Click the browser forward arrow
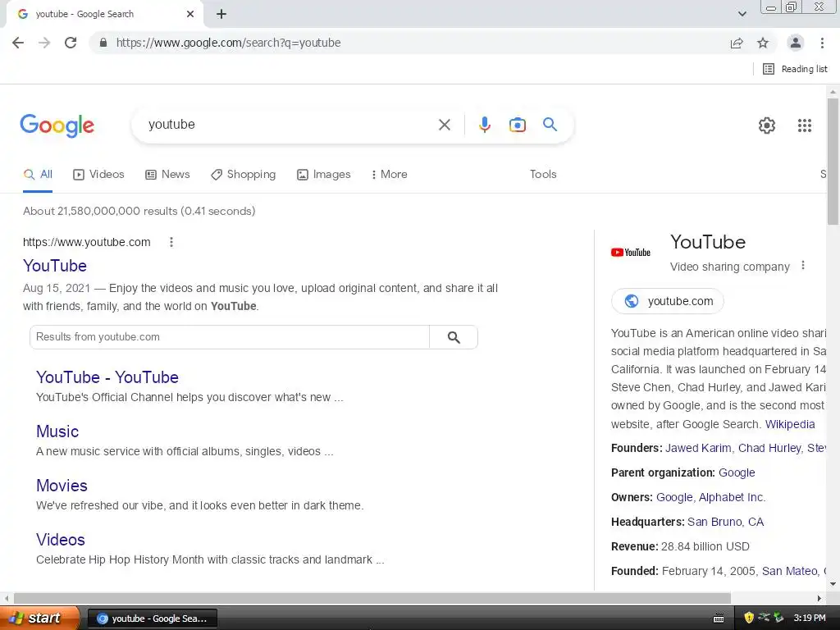 [x=44, y=43]
